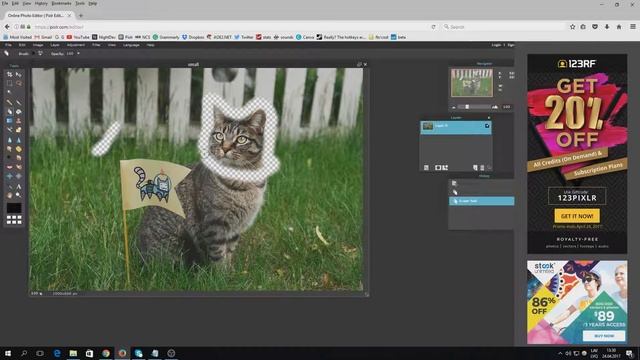Add a layer mask in Layers panel
Image resolution: width=640 pixels, height=360 pixels.
438,168
